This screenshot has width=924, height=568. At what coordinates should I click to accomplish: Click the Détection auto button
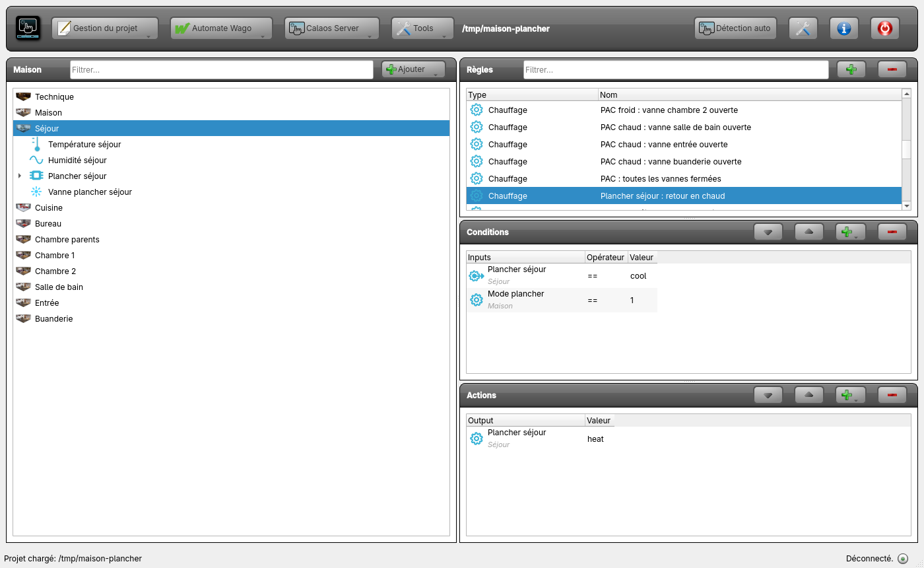736,28
